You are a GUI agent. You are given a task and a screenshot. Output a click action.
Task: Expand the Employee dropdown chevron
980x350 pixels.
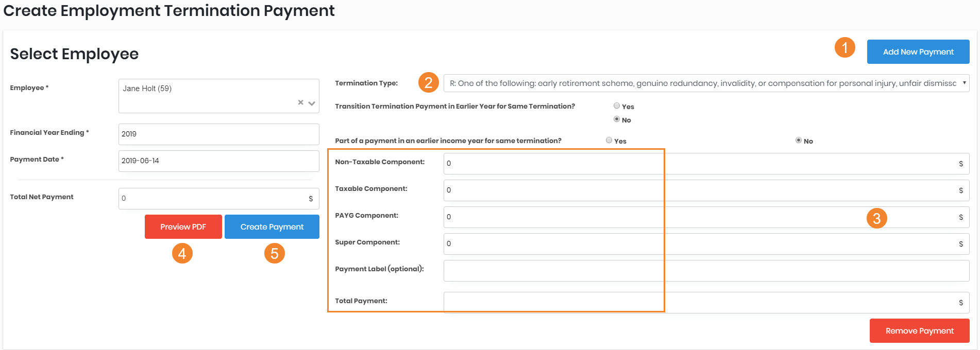[312, 103]
